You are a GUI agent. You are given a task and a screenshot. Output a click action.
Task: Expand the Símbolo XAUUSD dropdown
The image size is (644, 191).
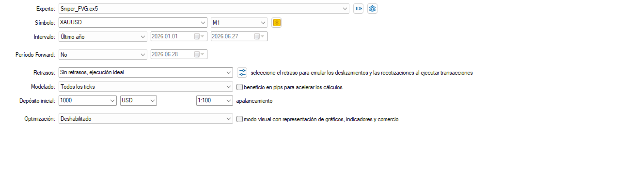click(203, 22)
